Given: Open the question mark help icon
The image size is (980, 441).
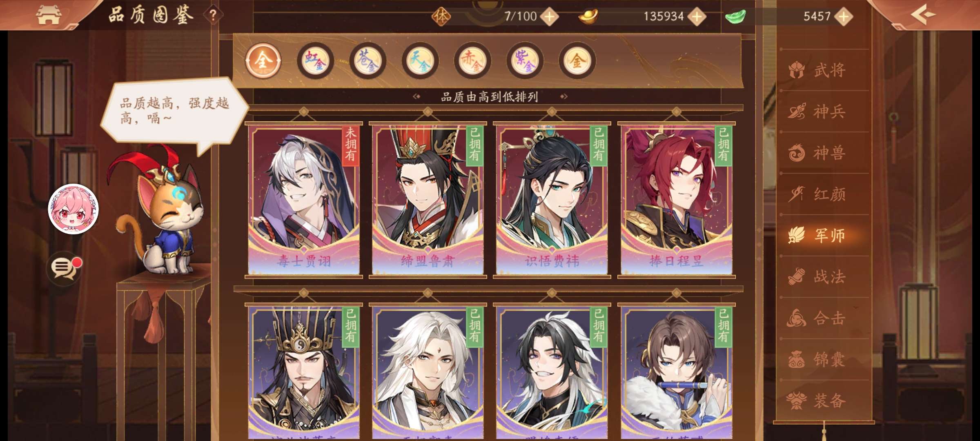Looking at the screenshot, I should (x=213, y=16).
